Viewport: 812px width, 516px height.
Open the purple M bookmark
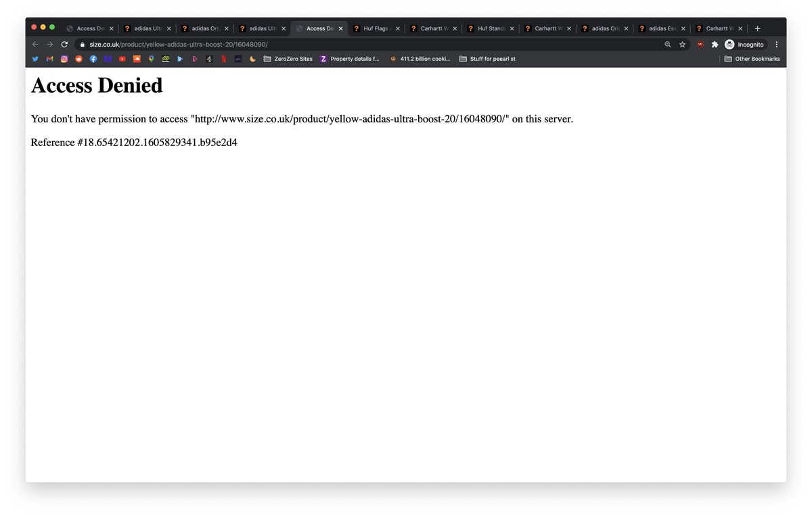tap(108, 59)
